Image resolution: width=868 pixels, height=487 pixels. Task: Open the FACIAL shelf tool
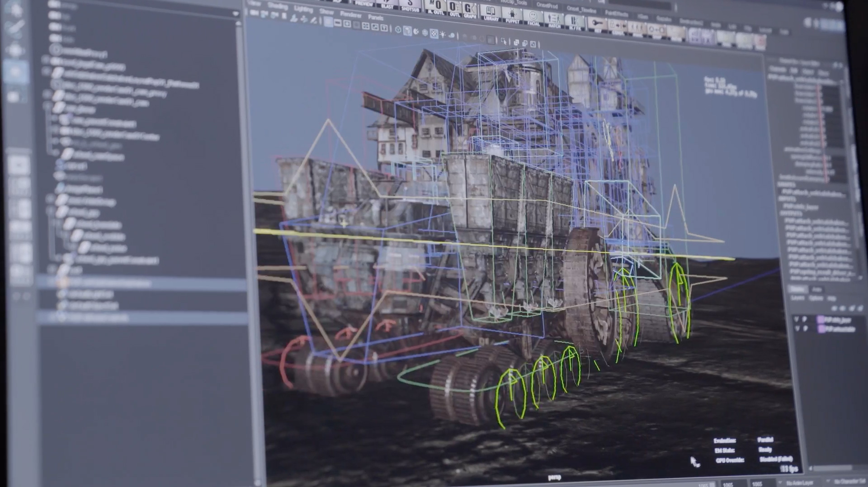[533, 17]
